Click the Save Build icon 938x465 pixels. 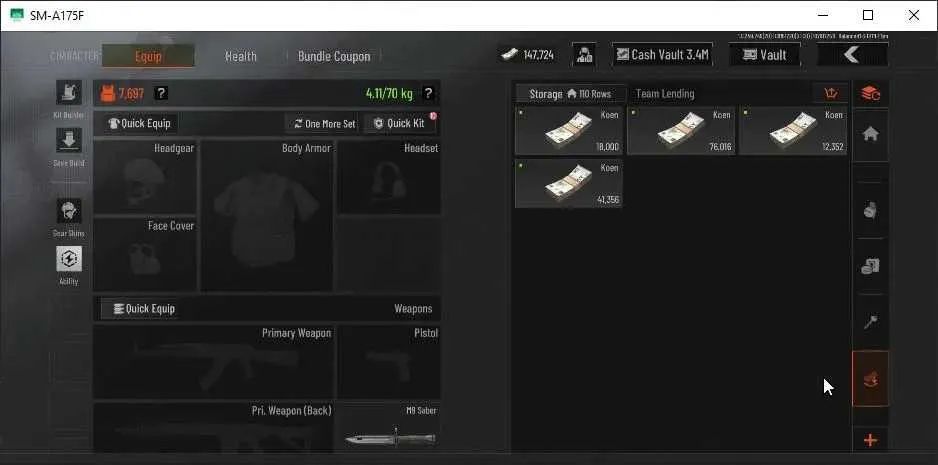click(x=69, y=141)
